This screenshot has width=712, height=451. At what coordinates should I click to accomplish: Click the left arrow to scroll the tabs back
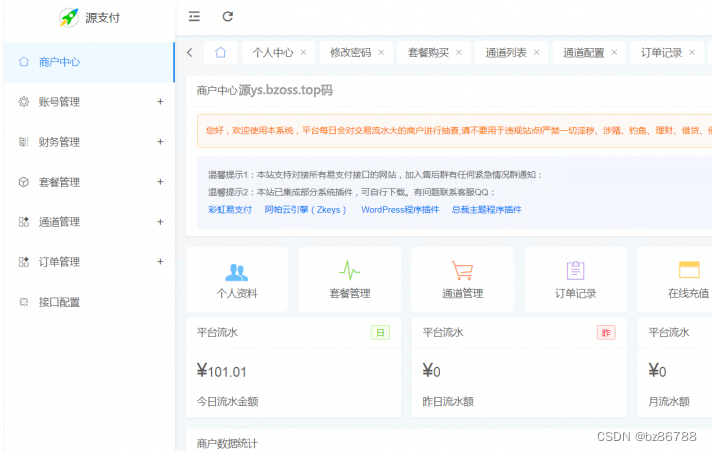tap(190, 53)
